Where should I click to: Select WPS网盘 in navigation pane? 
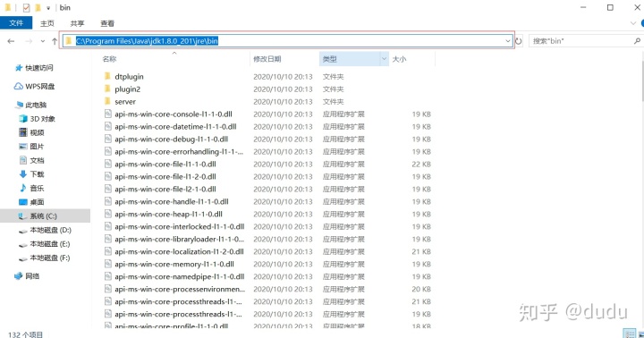coord(40,86)
